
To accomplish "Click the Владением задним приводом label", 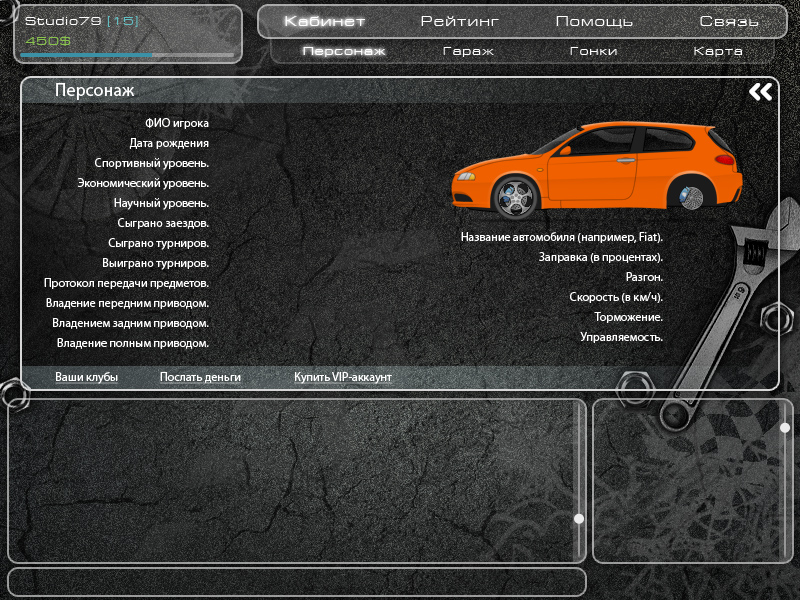I will coord(131,323).
